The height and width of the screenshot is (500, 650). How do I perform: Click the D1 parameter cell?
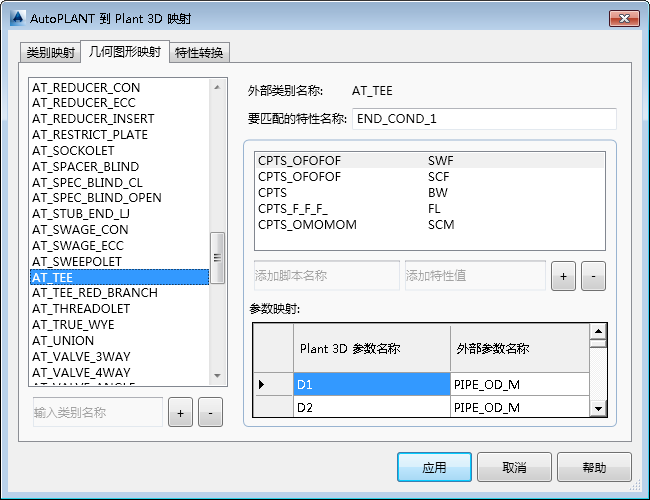pyautogui.click(x=372, y=384)
